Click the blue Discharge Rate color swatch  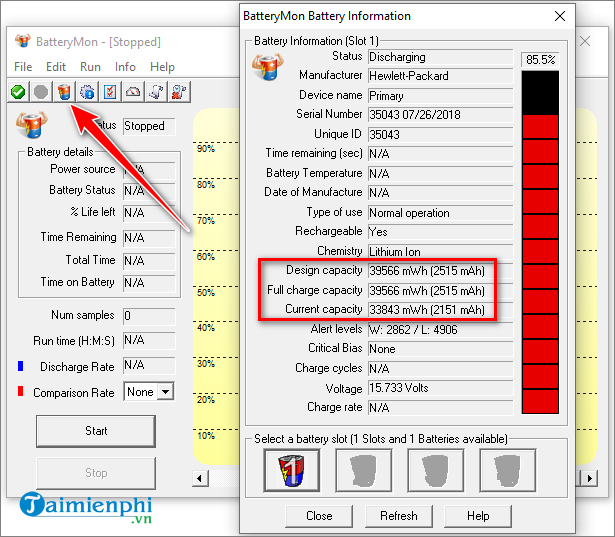[x=20, y=366]
